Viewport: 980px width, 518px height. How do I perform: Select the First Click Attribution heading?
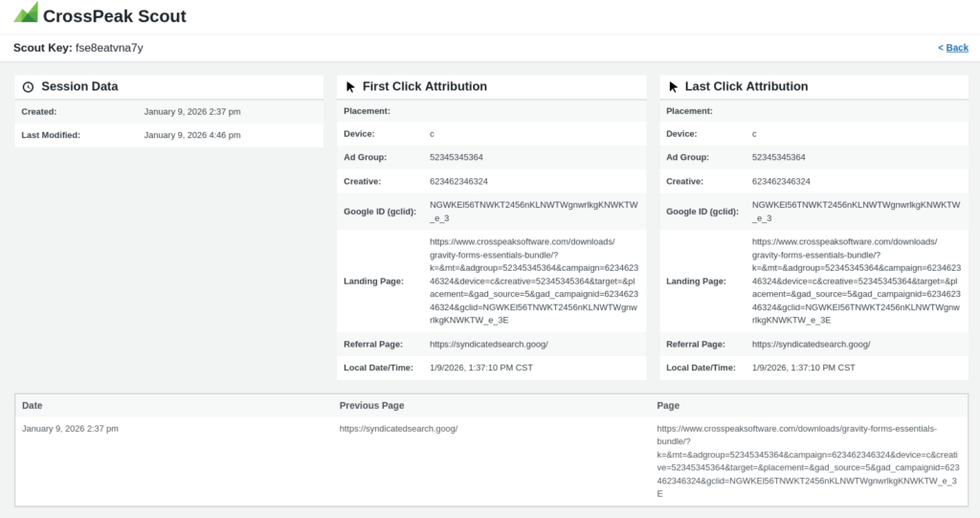click(424, 86)
